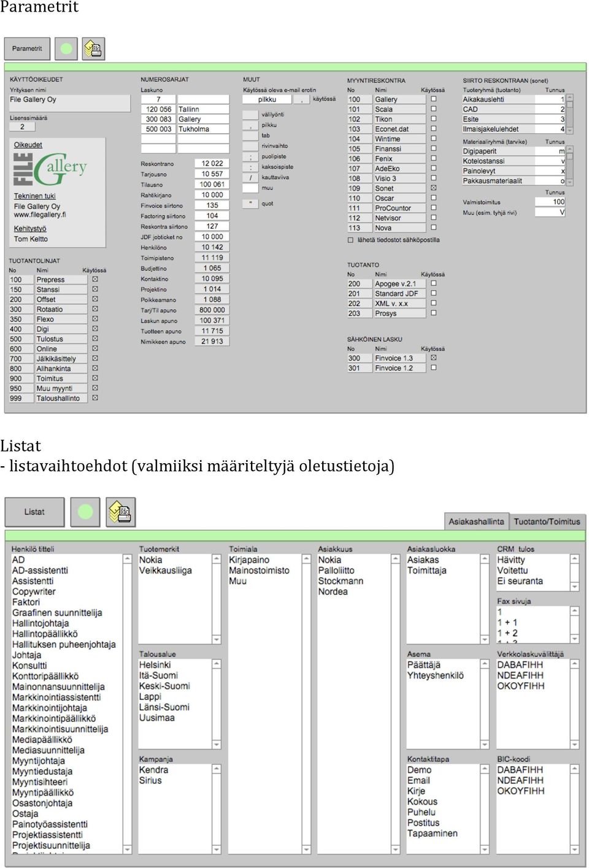This screenshot has height=868, width=589.
Task: Enable the Apogee v.2.1 checkbox
Action: click(434, 283)
